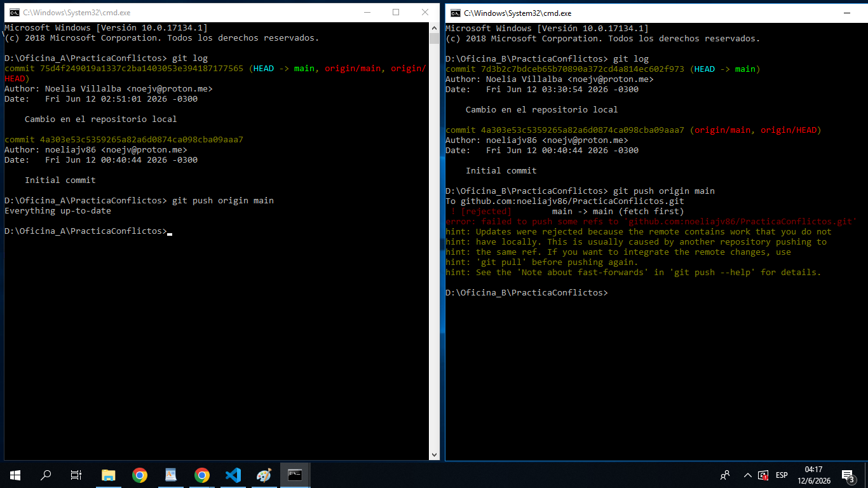
Task: Click 'Author: noeliajv86' line in the left window
Action: (x=96, y=150)
